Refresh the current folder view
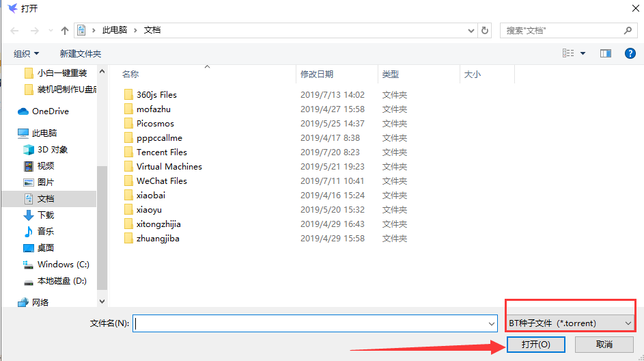 (485, 31)
